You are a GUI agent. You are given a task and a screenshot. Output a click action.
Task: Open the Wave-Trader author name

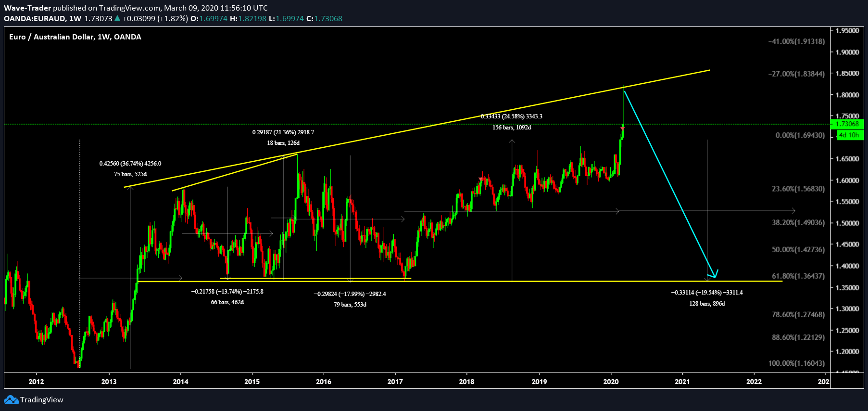[x=27, y=8]
